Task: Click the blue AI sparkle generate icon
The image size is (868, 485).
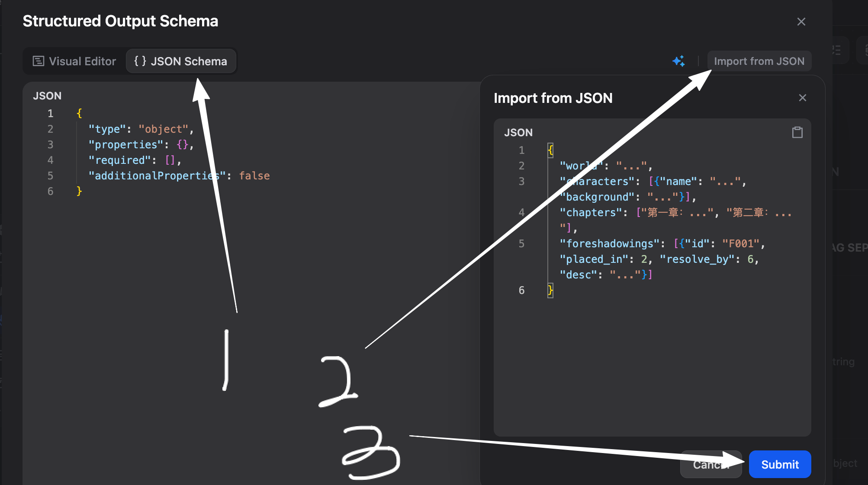Action: pyautogui.click(x=678, y=61)
